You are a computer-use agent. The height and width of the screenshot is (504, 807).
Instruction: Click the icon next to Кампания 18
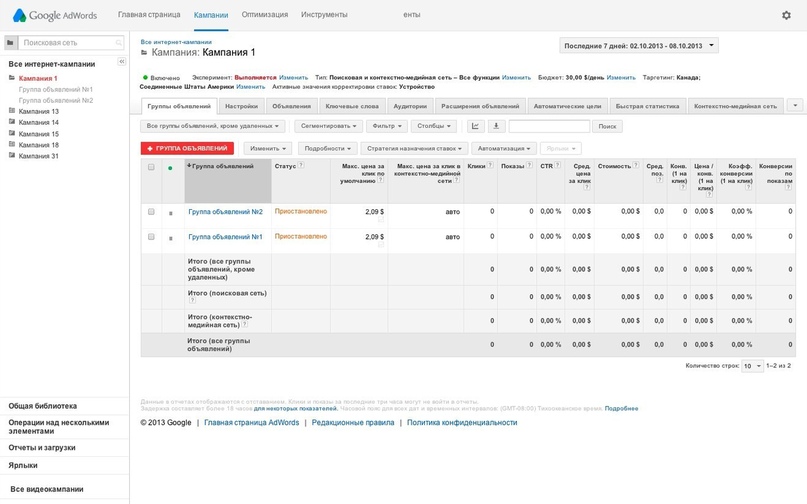coord(12,145)
